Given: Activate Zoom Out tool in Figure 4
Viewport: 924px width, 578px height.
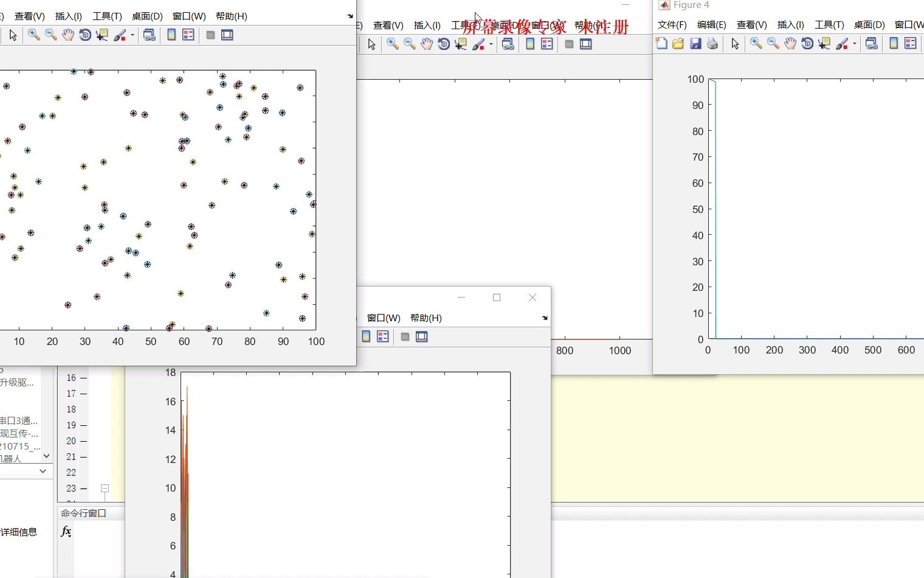Looking at the screenshot, I should click(773, 43).
